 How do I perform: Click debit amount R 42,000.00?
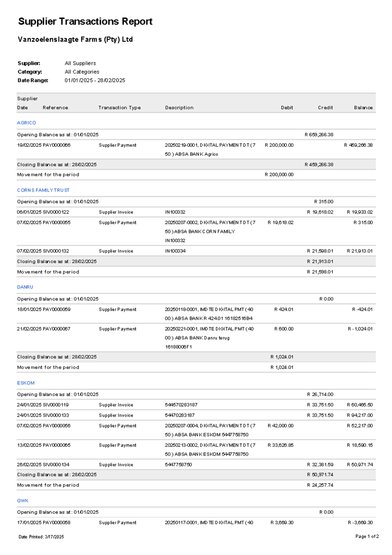point(281,426)
